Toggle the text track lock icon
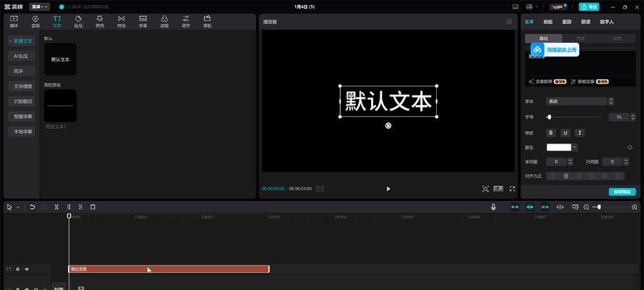The image size is (644, 290). click(x=17, y=270)
